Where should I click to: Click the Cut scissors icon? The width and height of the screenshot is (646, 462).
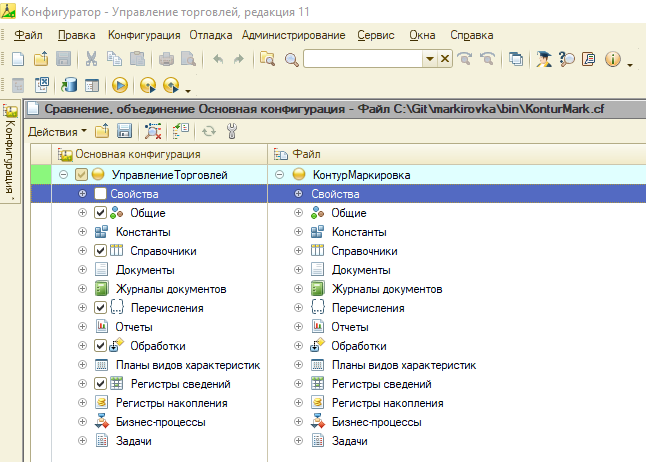tap(91, 59)
